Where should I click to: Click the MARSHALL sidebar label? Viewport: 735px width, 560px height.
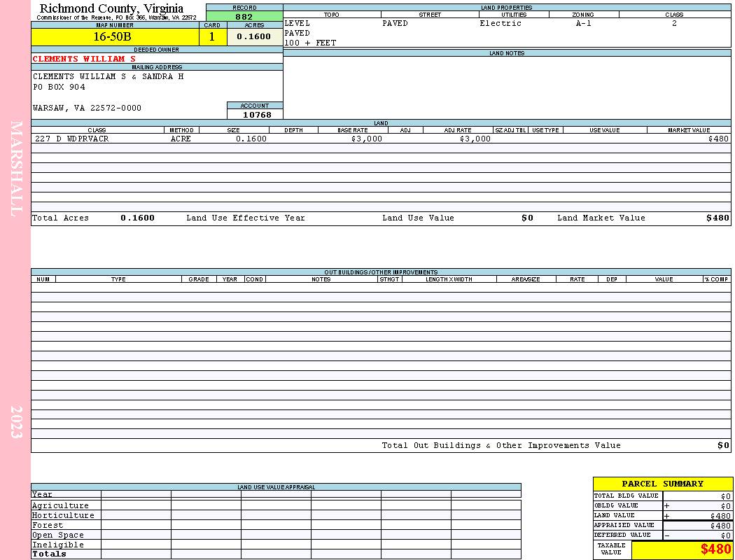pos(16,169)
